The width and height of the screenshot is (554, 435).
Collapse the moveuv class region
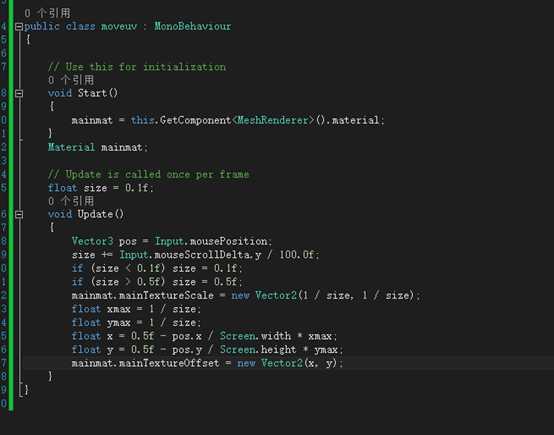[19, 27]
